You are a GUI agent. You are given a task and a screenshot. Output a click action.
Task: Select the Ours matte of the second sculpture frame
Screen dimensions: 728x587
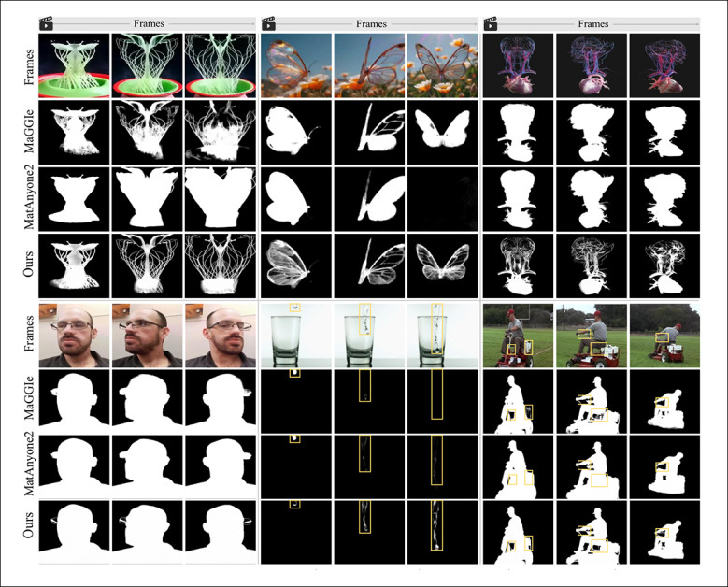tap(147, 265)
